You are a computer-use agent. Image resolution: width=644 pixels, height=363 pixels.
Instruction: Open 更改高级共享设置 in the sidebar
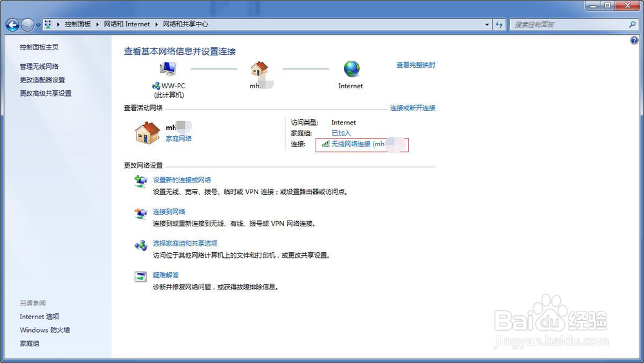(46, 93)
